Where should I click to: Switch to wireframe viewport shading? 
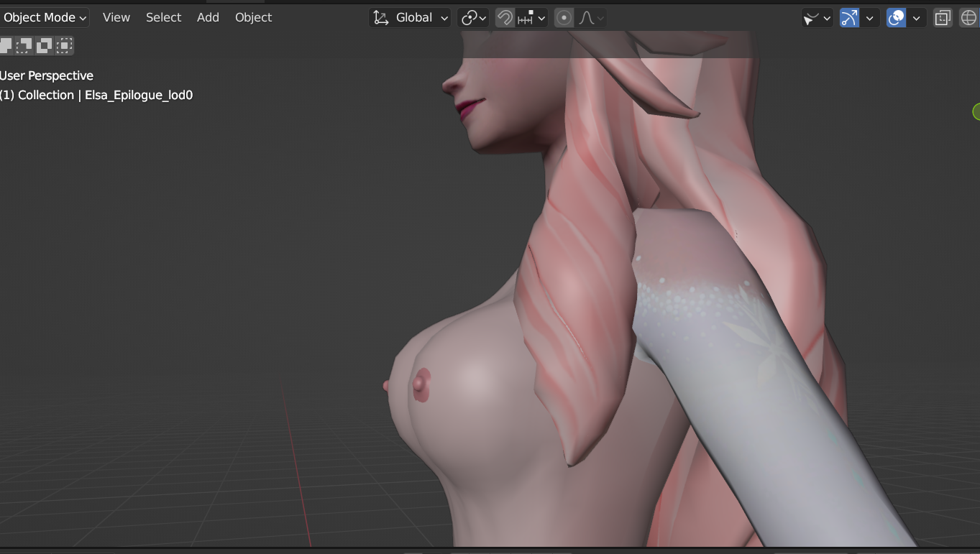pos(969,18)
